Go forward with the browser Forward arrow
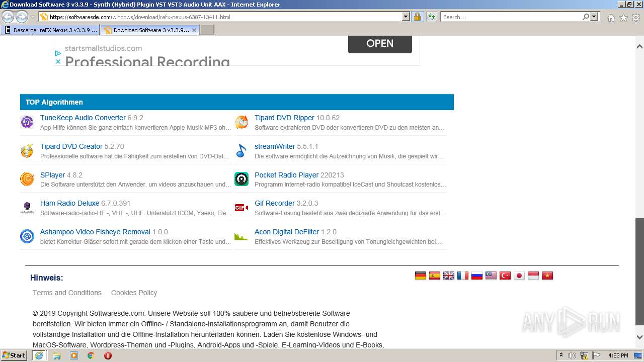The height and width of the screenshot is (362, 644). pyautogui.click(x=22, y=17)
